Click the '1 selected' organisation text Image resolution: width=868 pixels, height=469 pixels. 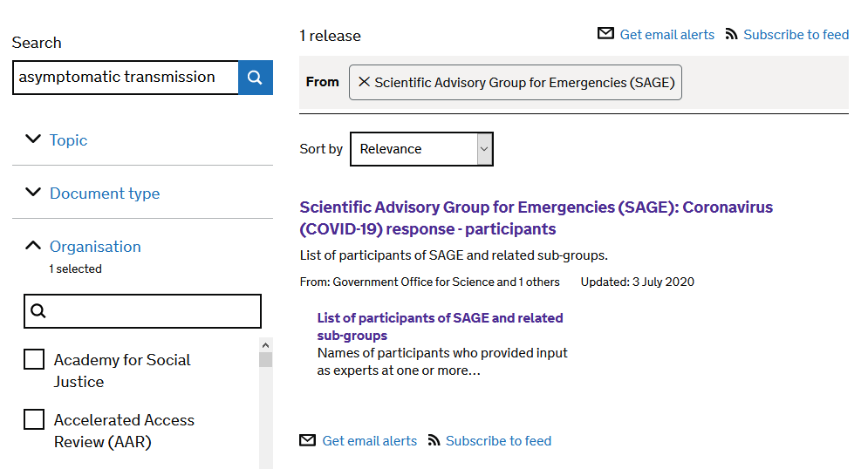[x=75, y=268]
